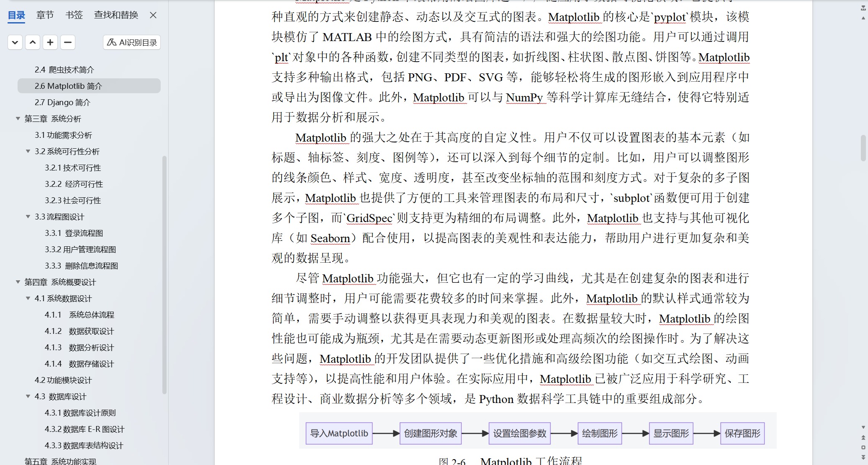This screenshot has height=465, width=868.
Task: Click the document scrollbar down arrow
Action: pos(863,427)
